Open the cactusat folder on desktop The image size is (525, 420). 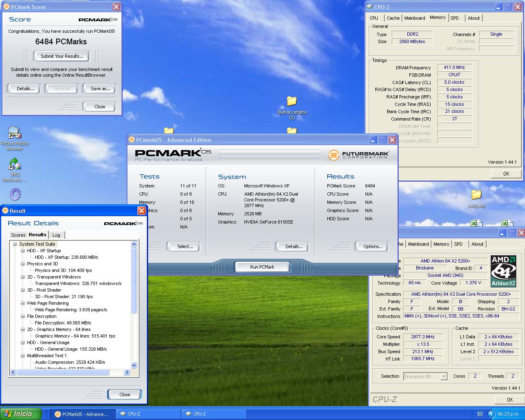(x=476, y=199)
